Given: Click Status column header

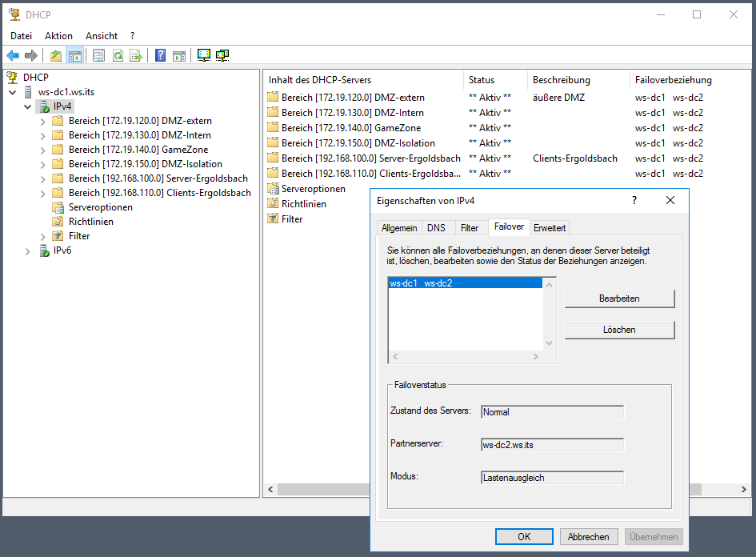Looking at the screenshot, I should 496,80.
